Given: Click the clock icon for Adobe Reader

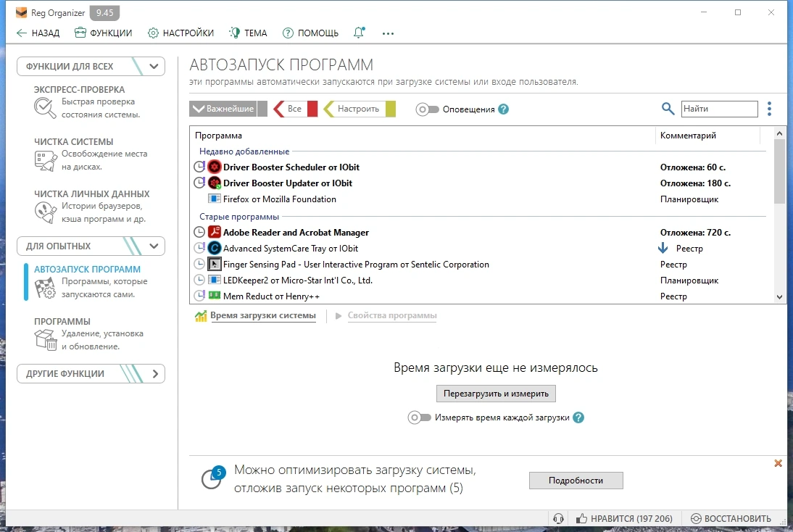Looking at the screenshot, I should (199, 232).
